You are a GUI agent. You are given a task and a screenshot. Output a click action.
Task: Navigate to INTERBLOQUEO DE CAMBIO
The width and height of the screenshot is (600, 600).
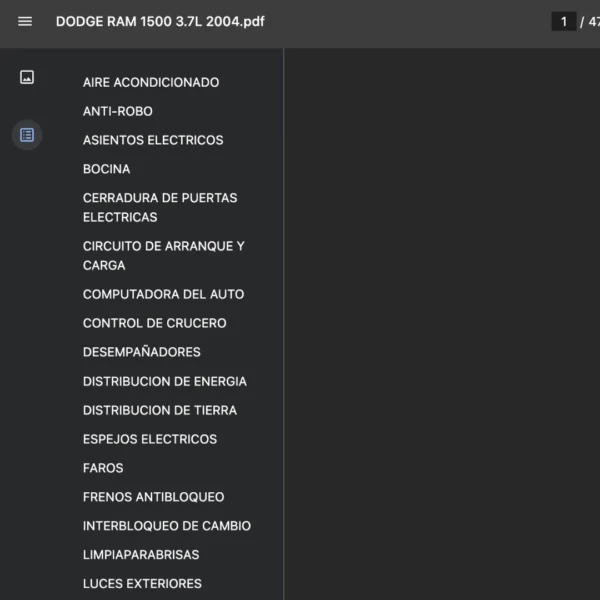click(167, 526)
